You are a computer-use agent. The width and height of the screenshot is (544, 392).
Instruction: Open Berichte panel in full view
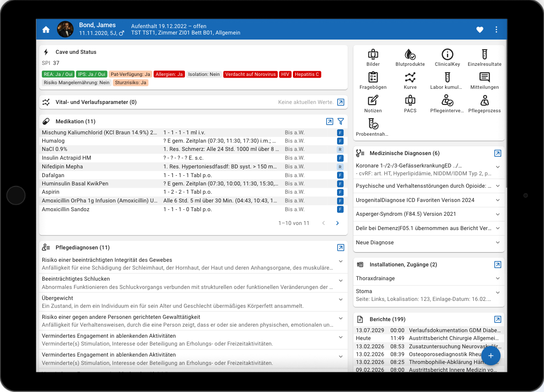(498, 319)
